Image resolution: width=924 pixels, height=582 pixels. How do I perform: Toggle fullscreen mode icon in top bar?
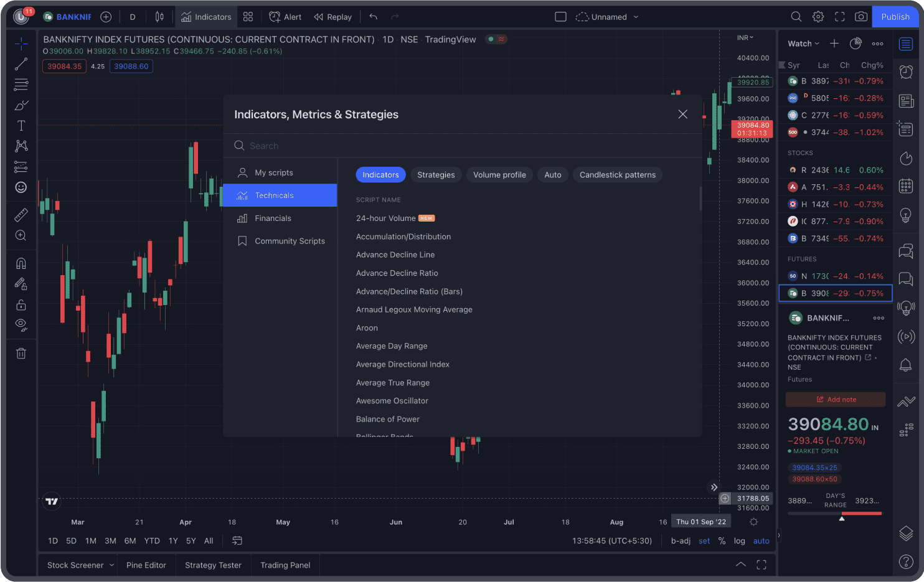click(839, 17)
